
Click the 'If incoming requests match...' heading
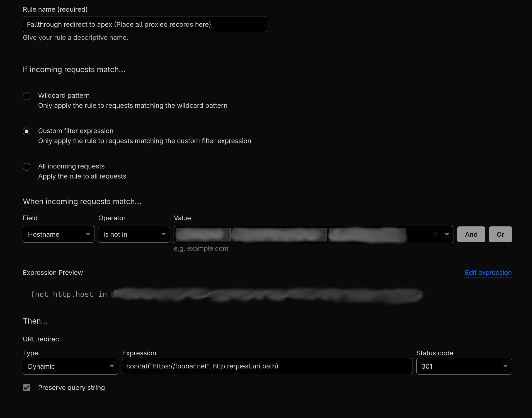point(74,69)
